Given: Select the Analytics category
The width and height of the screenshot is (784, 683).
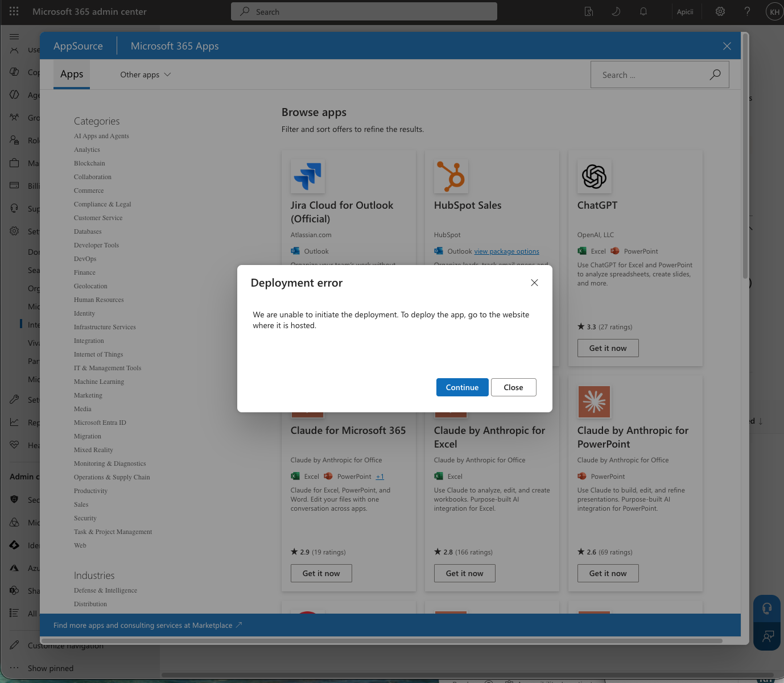Looking at the screenshot, I should tap(87, 150).
